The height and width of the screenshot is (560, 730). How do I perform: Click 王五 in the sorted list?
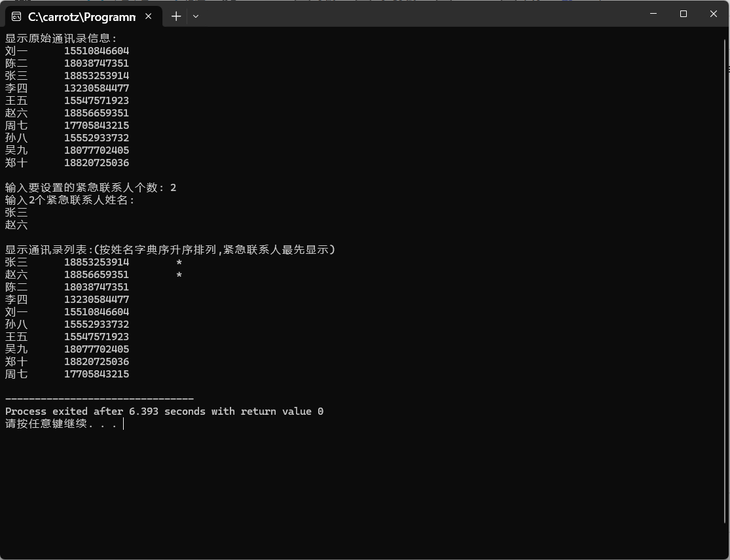tap(16, 337)
